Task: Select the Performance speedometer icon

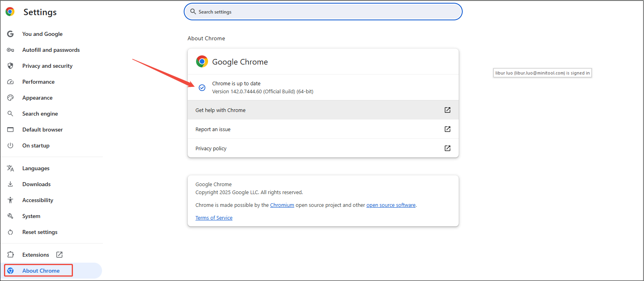Action: (x=10, y=82)
